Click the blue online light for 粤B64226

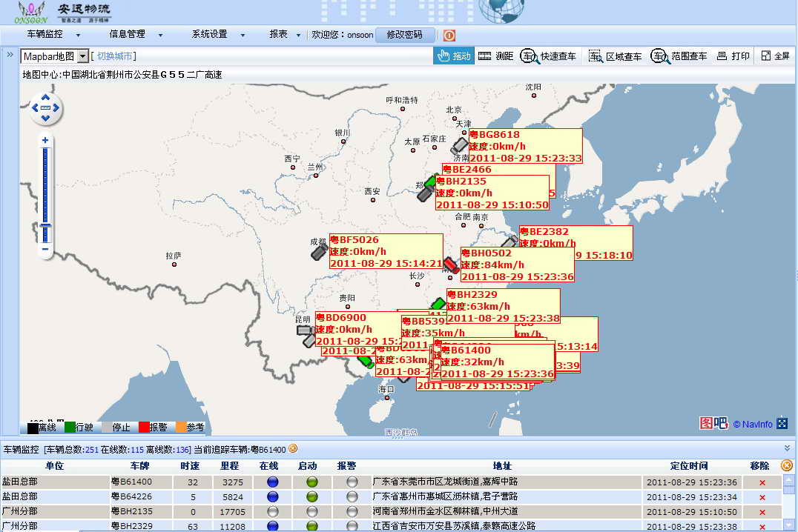click(x=273, y=496)
